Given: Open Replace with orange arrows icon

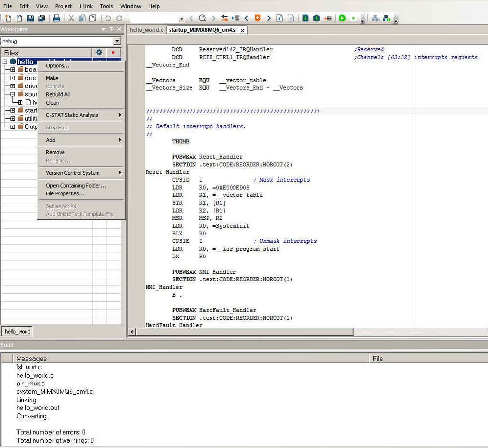Looking at the screenshot, I should (x=224, y=18).
